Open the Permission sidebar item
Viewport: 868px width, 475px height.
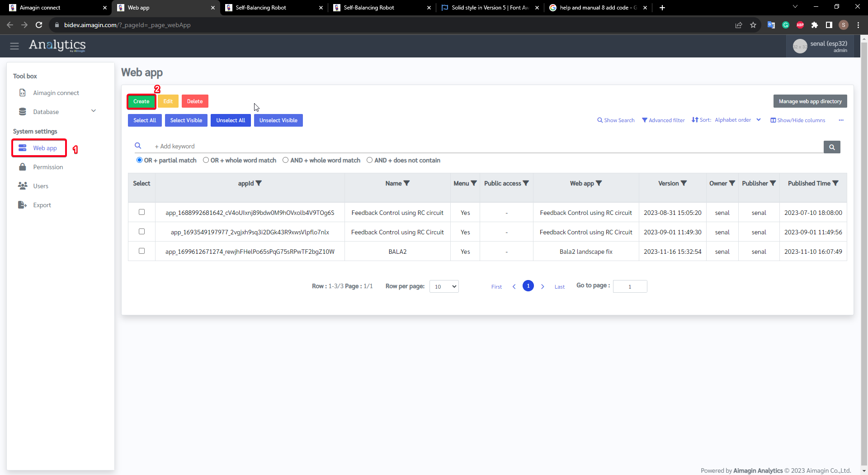coord(48,167)
